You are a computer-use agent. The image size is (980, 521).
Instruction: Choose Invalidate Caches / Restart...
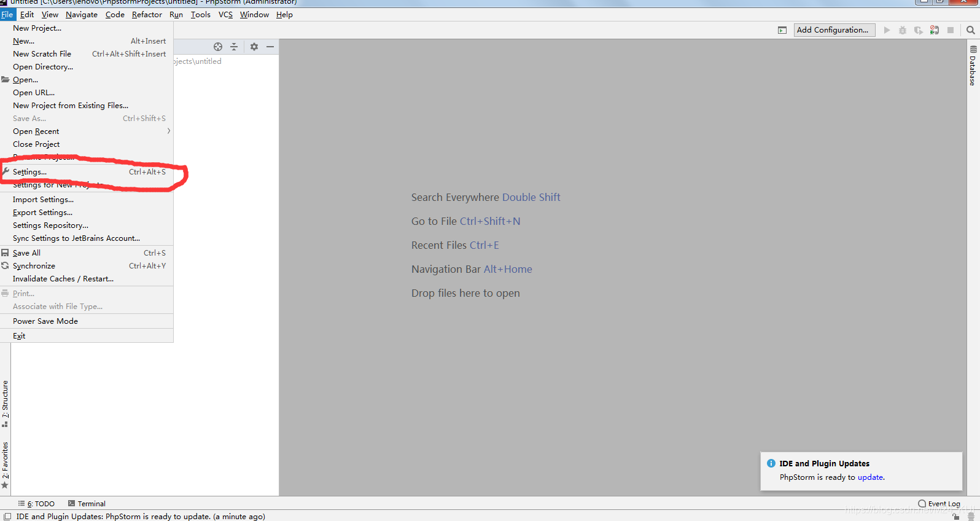[87, 279]
